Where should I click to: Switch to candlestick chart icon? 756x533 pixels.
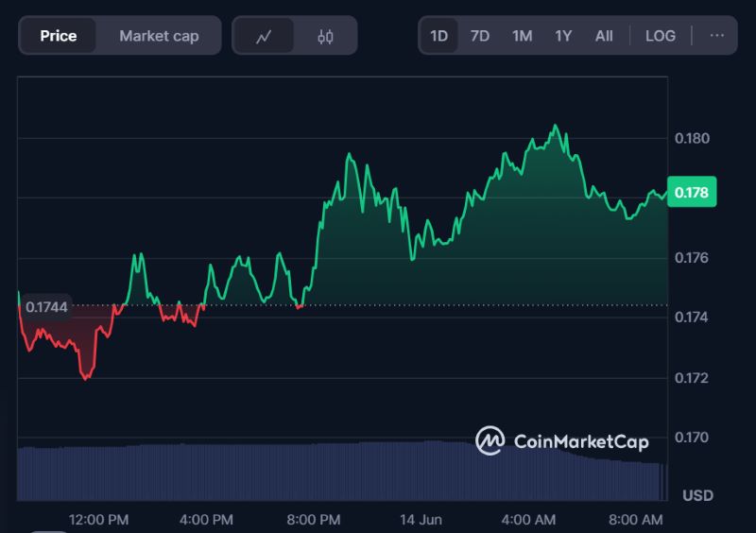click(x=326, y=36)
